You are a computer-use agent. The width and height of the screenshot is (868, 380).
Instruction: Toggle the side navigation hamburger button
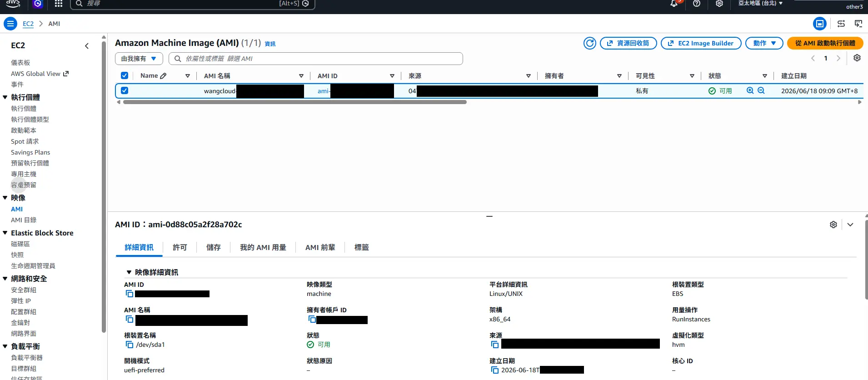coord(10,24)
